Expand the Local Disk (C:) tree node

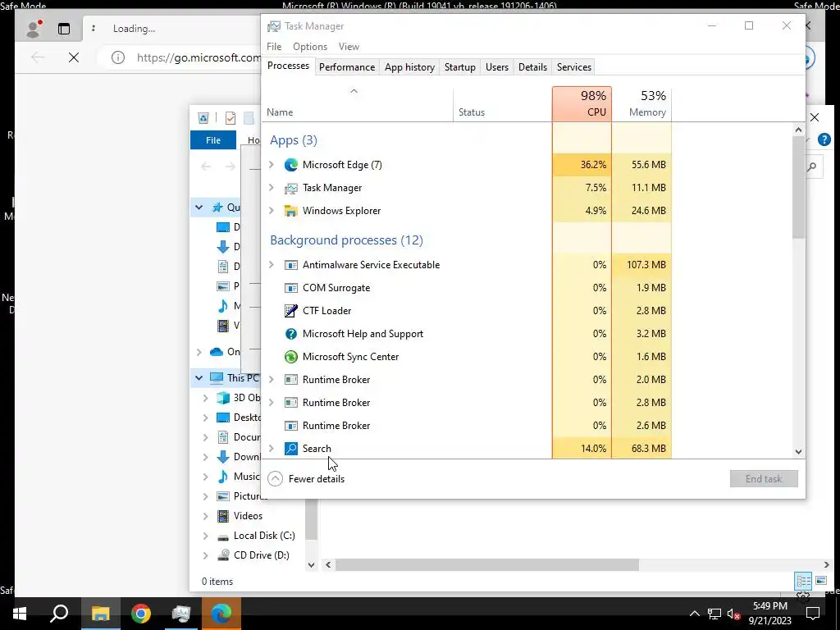click(205, 536)
